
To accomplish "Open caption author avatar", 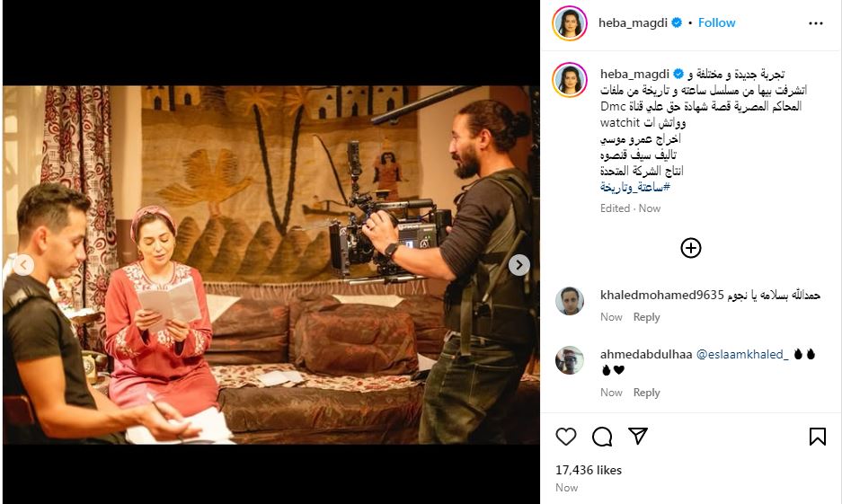I will click(x=569, y=79).
